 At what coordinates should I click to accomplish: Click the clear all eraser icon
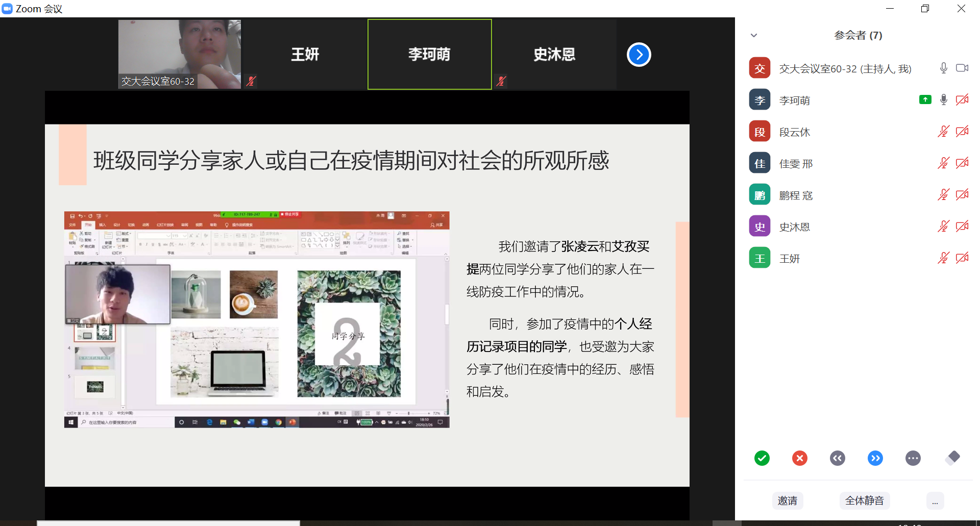(x=952, y=458)
